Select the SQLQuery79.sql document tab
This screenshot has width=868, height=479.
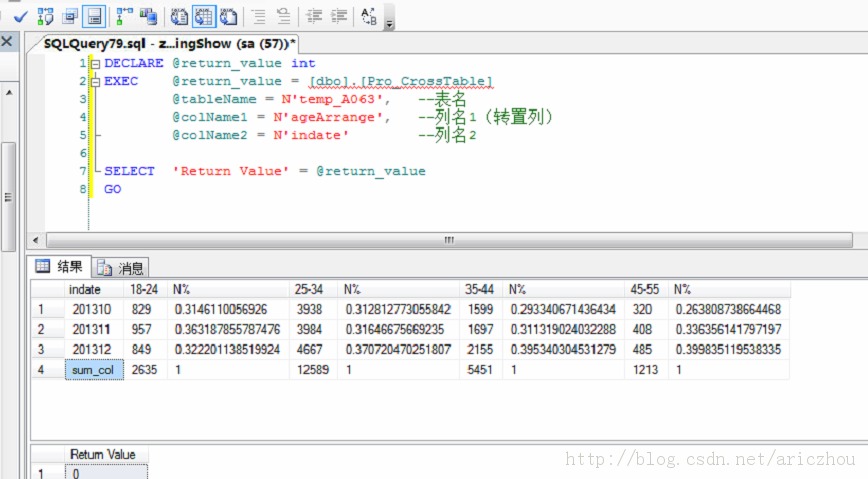coord(169,44)
